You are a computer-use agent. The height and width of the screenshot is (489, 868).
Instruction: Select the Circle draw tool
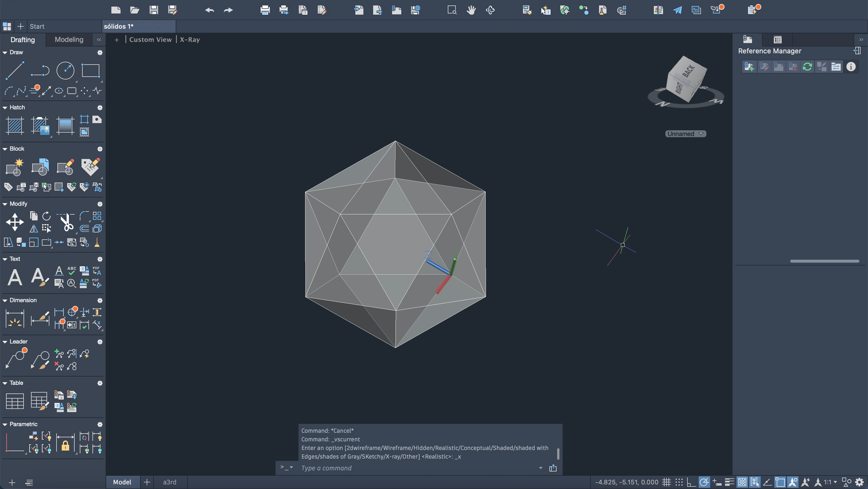click(x=65, y=70)
